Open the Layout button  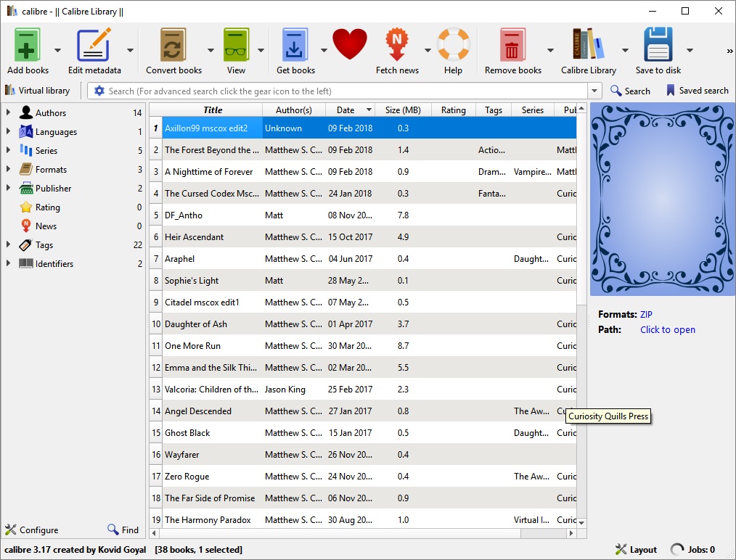pos(636,549)
